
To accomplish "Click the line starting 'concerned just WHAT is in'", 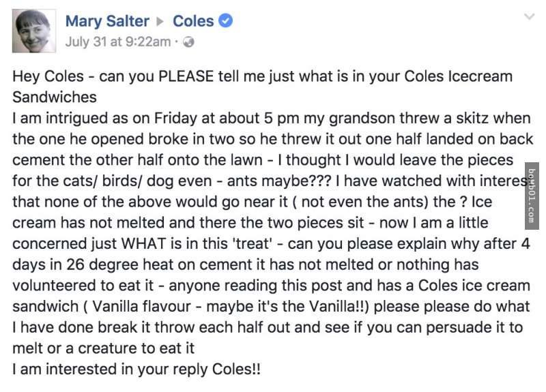I will click(x=271, y=243).
